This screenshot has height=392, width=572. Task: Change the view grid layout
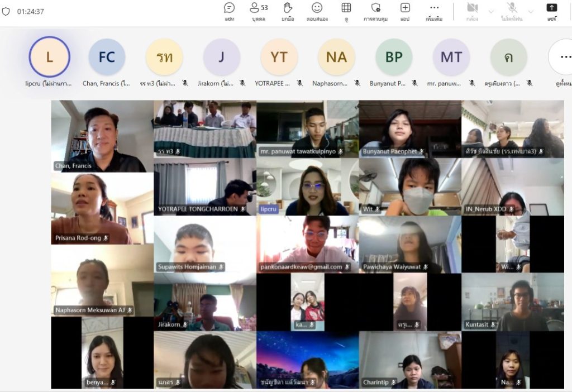point(346,11)
